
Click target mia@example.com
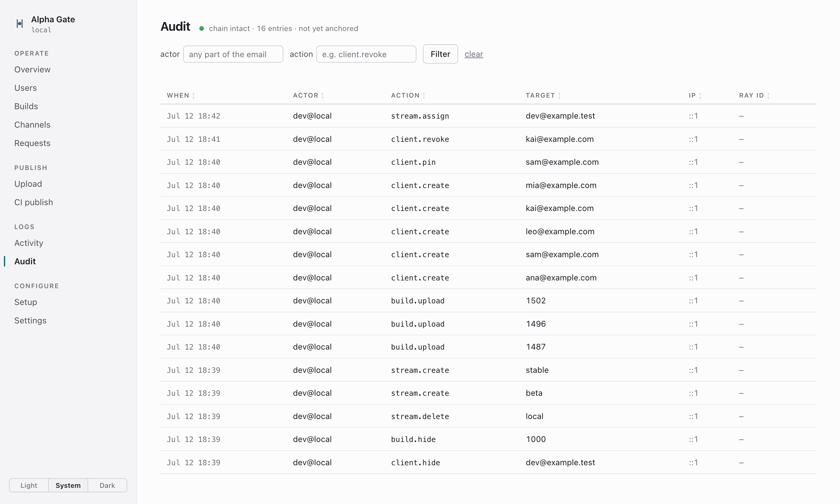point(561,185)
